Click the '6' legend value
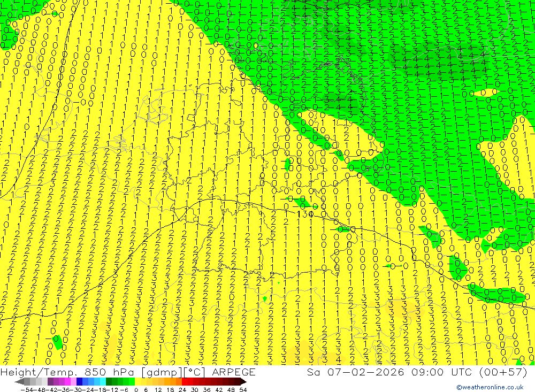 point(146,390)
